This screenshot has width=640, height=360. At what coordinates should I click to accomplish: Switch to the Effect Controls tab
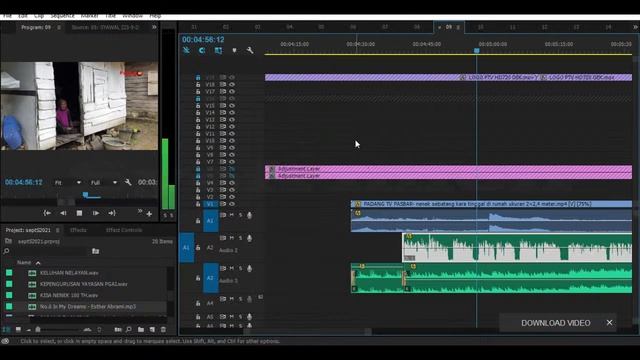[x=124, y=230]
